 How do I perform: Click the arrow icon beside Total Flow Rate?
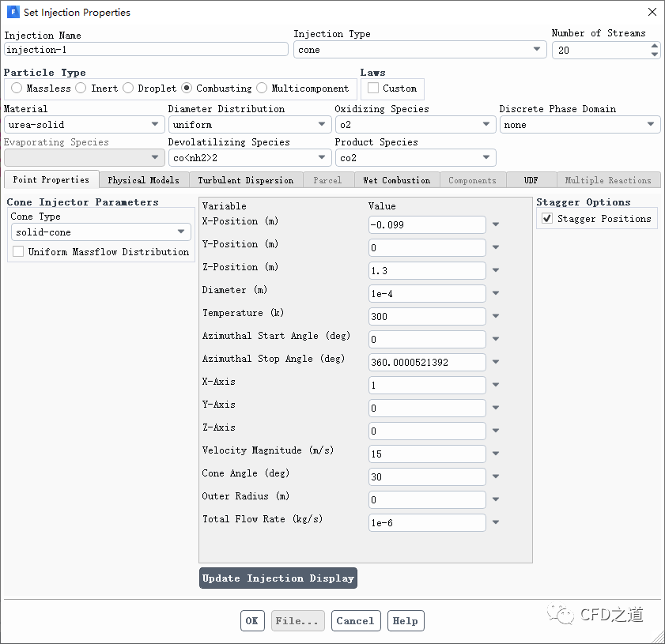[x=496, y=523]
